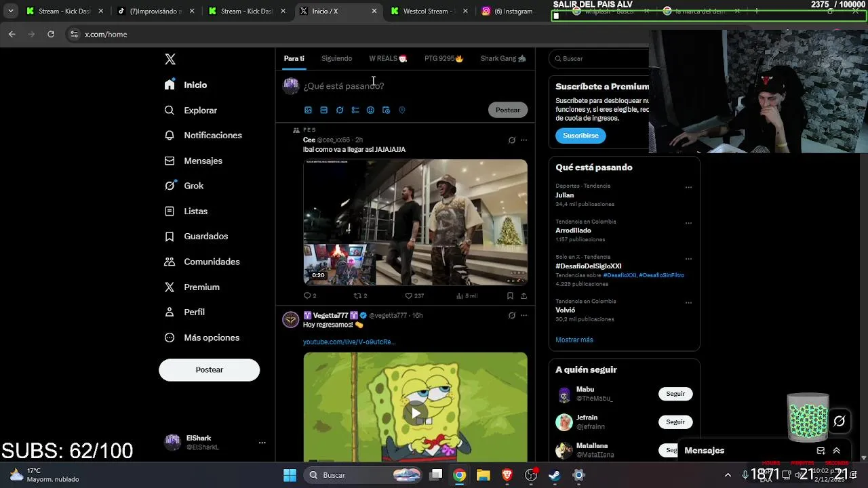Expand the Mensajes drawer
The image size is (868, 488).
click(836, 451)
